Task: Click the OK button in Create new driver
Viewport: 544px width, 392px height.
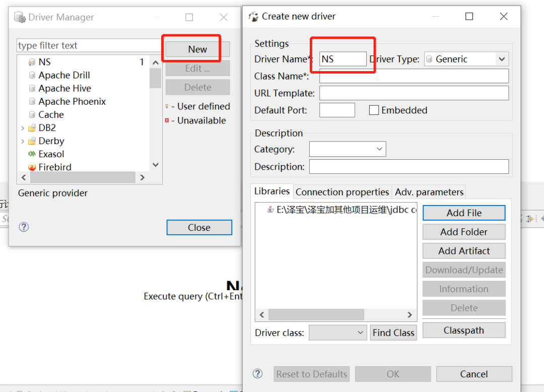Action: 393,374
